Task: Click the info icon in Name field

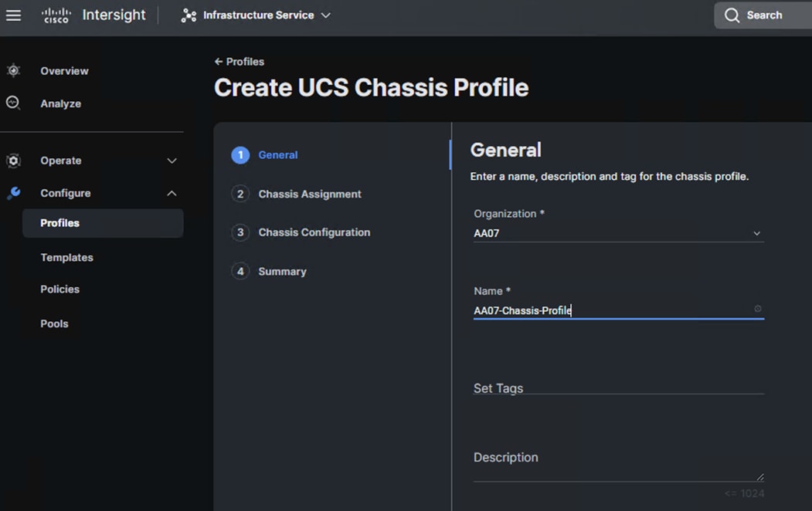Action: (758, 309)
